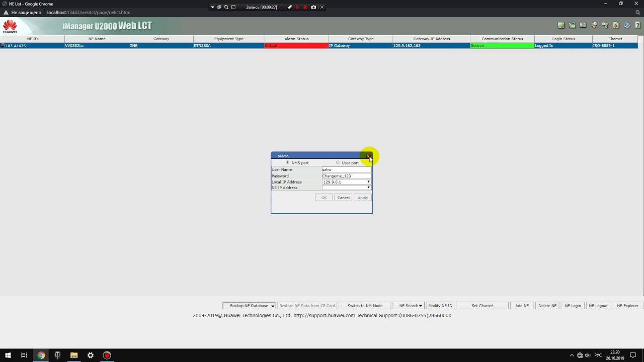This screenshot has height=362, width=644.
Task: Click the browser zoom magnifier icon
Action: click(638, 13)
